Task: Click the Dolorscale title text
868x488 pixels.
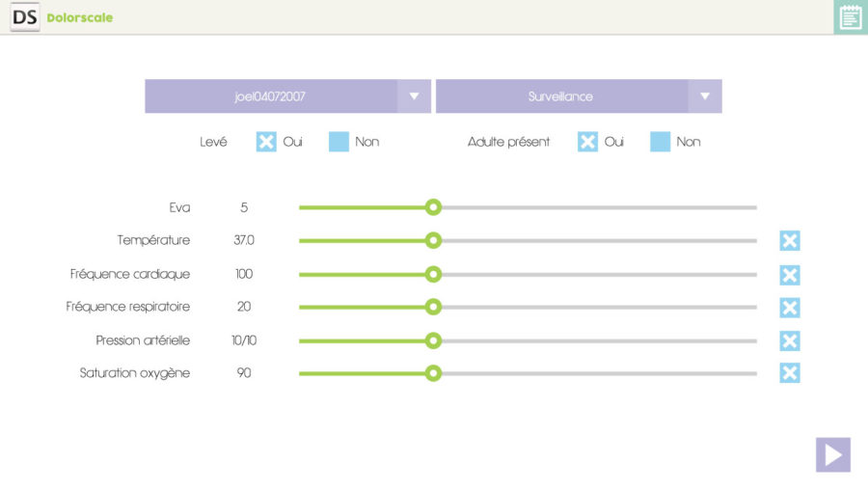Action: (x=80, y=17)
